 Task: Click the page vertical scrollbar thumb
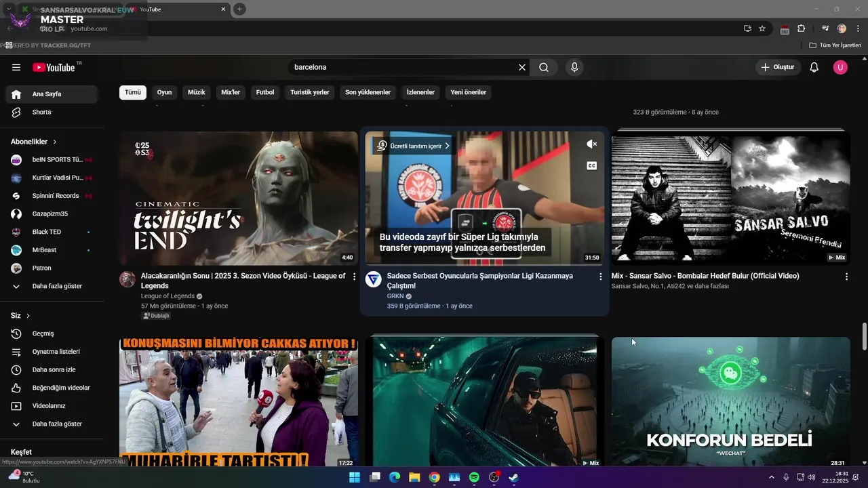pyautogui.click(x=864, y=336)
